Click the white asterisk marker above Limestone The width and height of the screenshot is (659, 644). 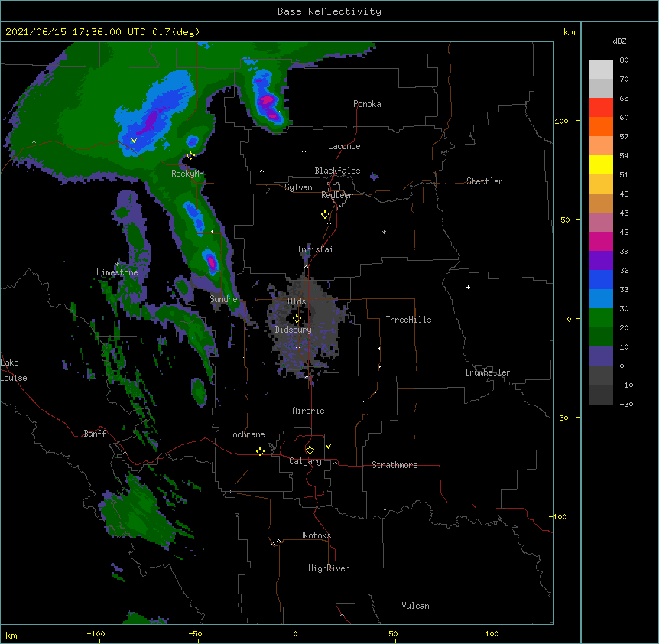click(118, 265)
